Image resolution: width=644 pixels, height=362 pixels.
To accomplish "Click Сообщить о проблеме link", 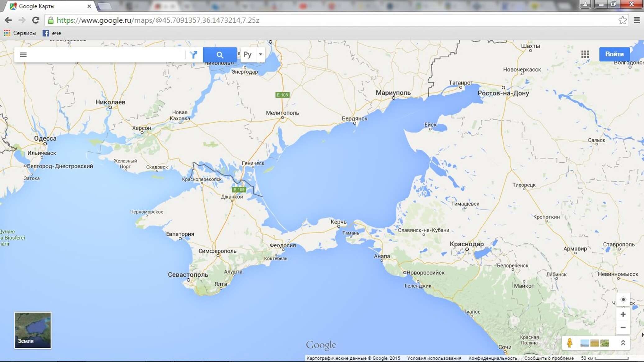I will (549, 358).
